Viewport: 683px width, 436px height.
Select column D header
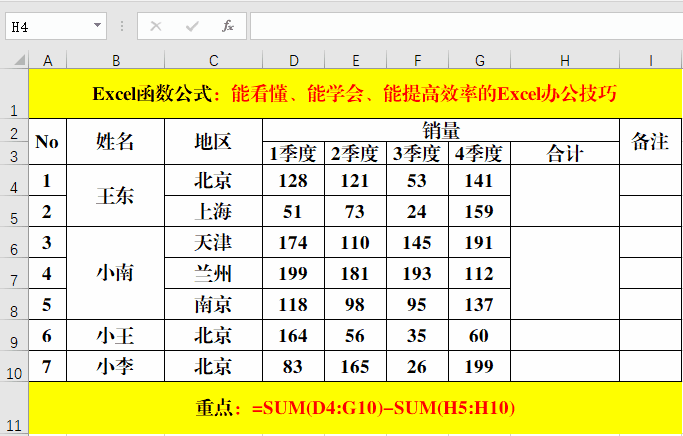294,60
